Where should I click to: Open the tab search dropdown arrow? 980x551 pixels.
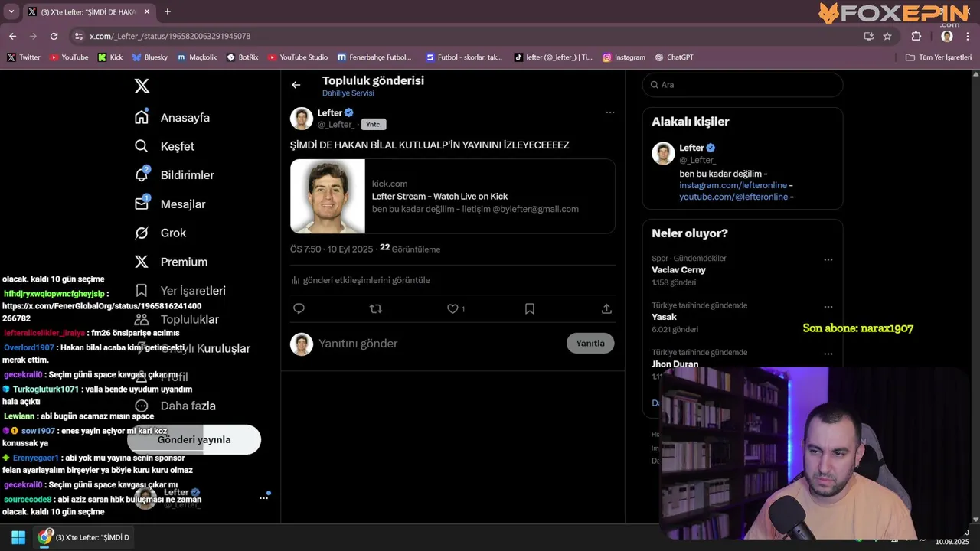[11, 11]
